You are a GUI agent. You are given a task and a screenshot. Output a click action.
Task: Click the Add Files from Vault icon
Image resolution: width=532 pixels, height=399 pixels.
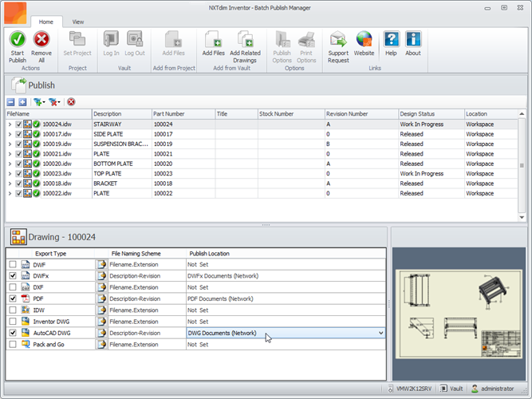click(x=214, y=39)
